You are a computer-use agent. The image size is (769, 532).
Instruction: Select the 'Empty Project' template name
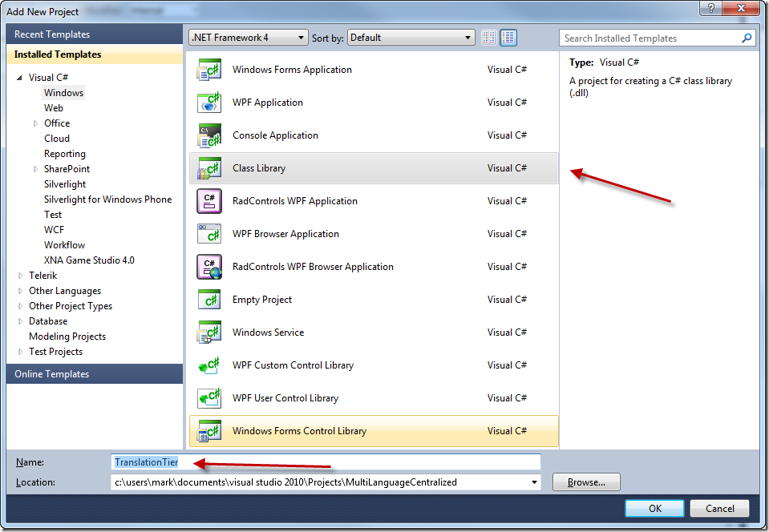click(x=262, y=300)
